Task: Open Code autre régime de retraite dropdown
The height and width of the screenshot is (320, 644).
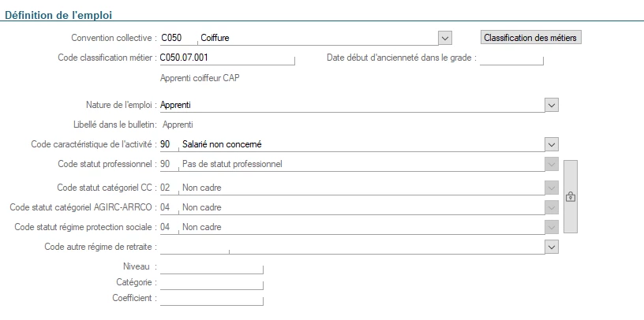Action: coord(552,247)
